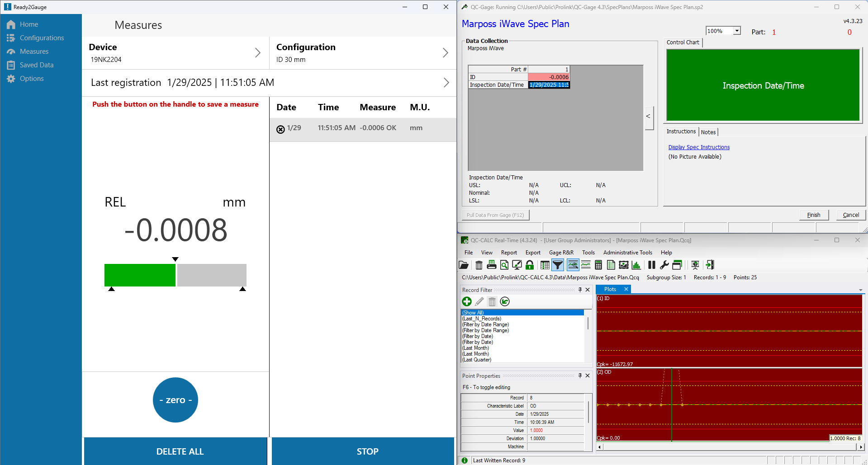This screenshot has height=465, width=868.
Task: Open the Administrative Tools menu
Action: point(627,253)
